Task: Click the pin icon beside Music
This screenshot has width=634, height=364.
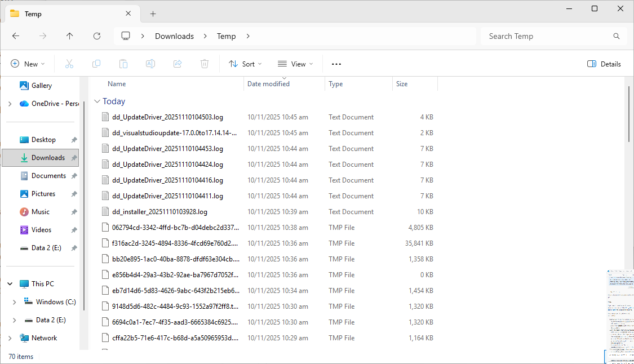Action: pyautogui.click(x=74, y=212)
